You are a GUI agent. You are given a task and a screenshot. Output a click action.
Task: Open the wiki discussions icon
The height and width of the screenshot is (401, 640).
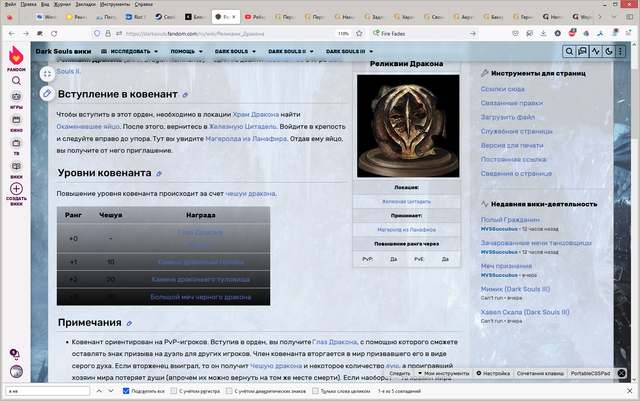click(582, 51)
